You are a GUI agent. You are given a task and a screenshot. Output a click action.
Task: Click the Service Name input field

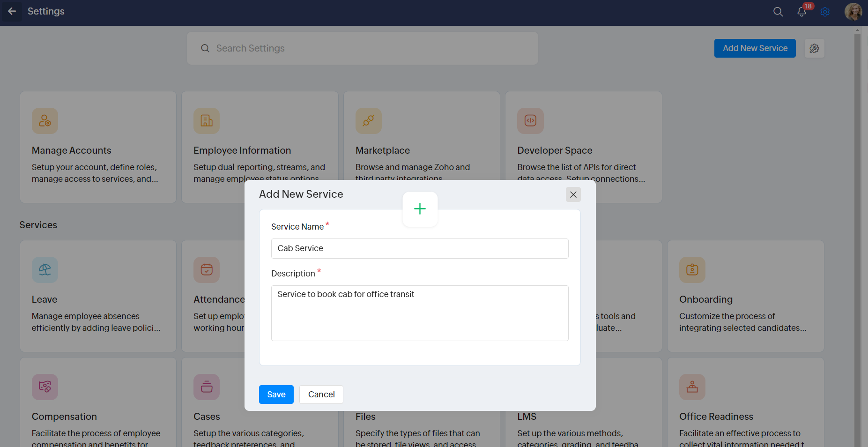point(420,248)
